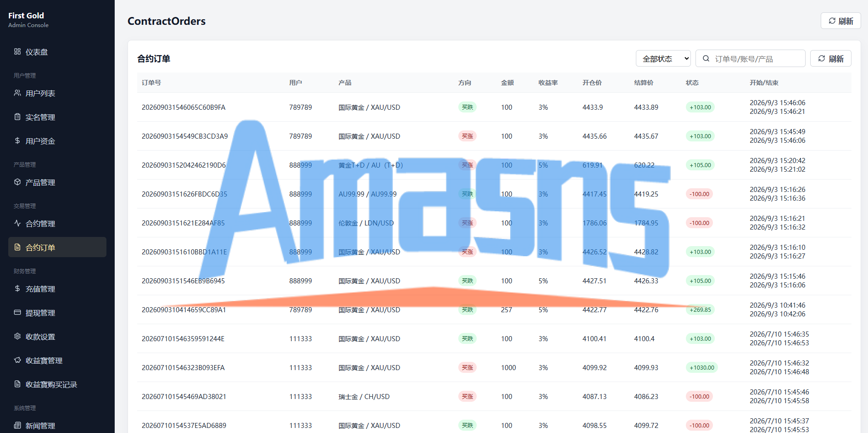Click -100.00 badge on order 20260903151626FBDC6D35

coord(699,194)
